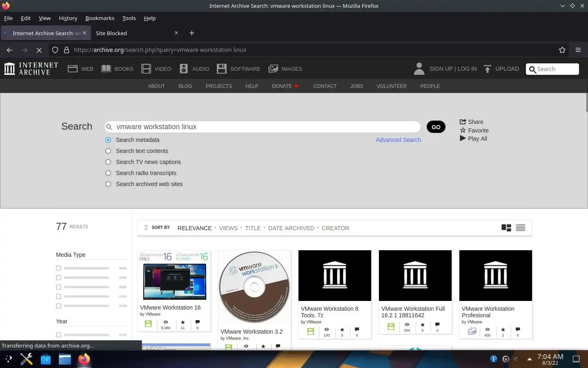Click the Upload arrow icon
Screen dimensions: 588x368
[487, 69]
